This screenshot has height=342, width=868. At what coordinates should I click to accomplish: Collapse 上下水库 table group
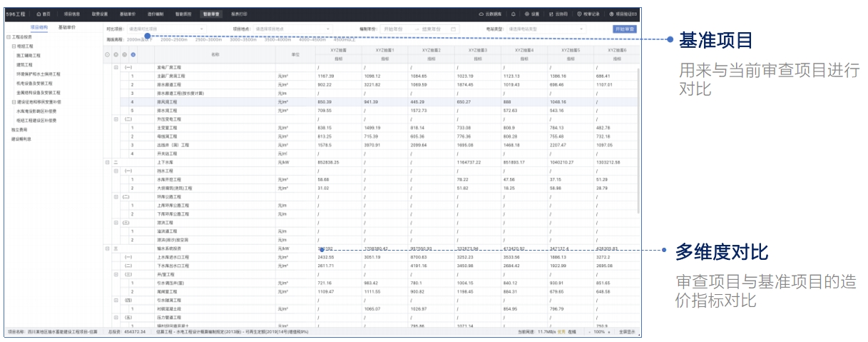[x=108, y=163]
